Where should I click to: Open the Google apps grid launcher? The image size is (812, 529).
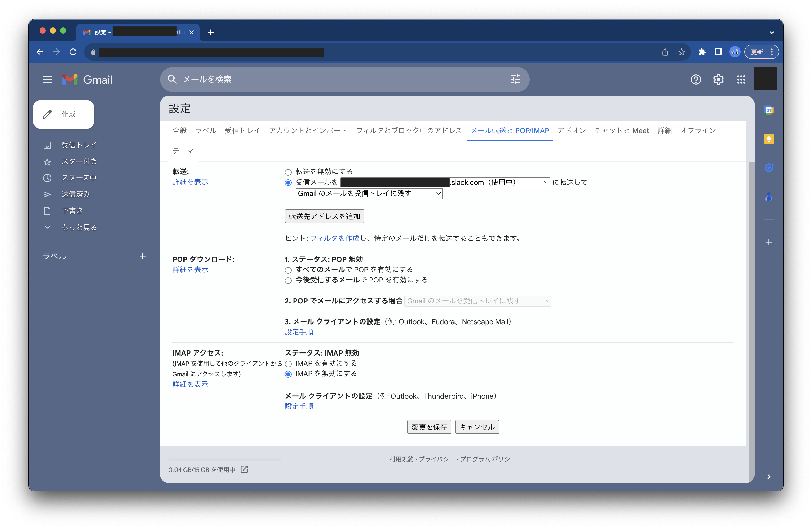pyautogui.click(x=741, y=80)
